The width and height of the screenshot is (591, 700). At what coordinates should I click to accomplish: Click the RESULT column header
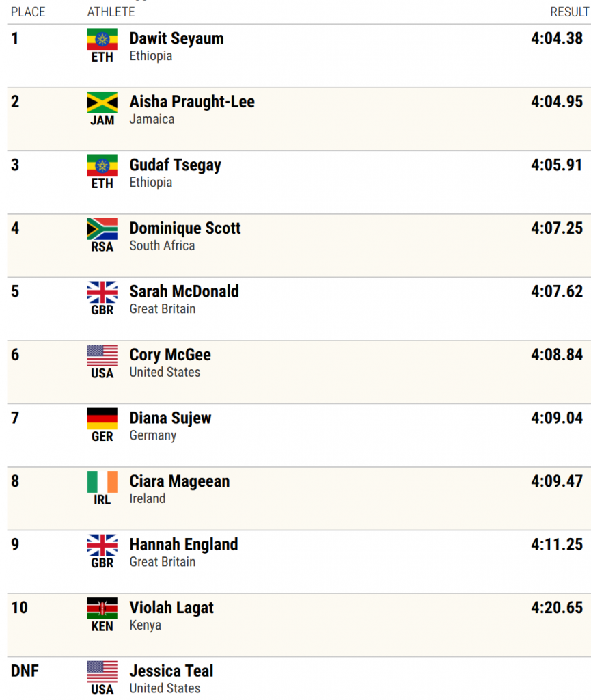click(569, 12)
